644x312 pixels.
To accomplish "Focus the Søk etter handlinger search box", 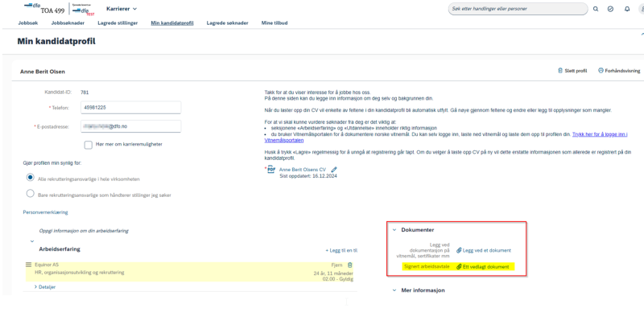I will tap(518, 9).
